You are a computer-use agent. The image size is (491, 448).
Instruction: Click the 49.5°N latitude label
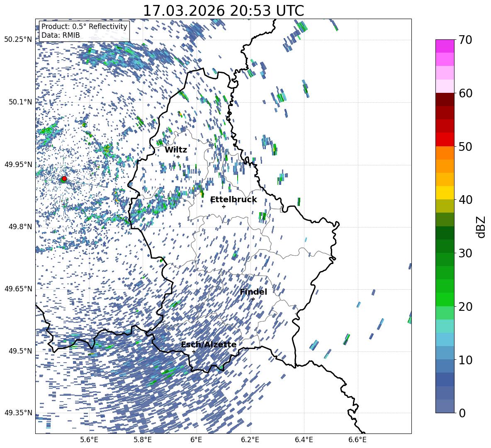20,351
